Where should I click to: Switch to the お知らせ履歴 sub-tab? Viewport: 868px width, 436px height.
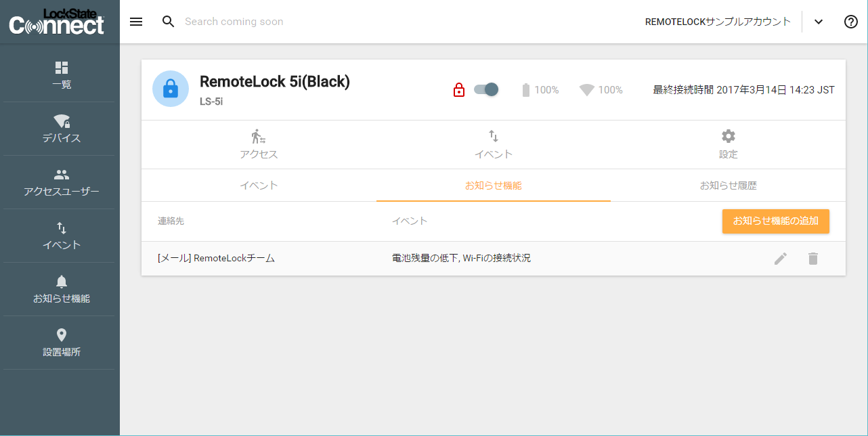(x=729, y=186)
